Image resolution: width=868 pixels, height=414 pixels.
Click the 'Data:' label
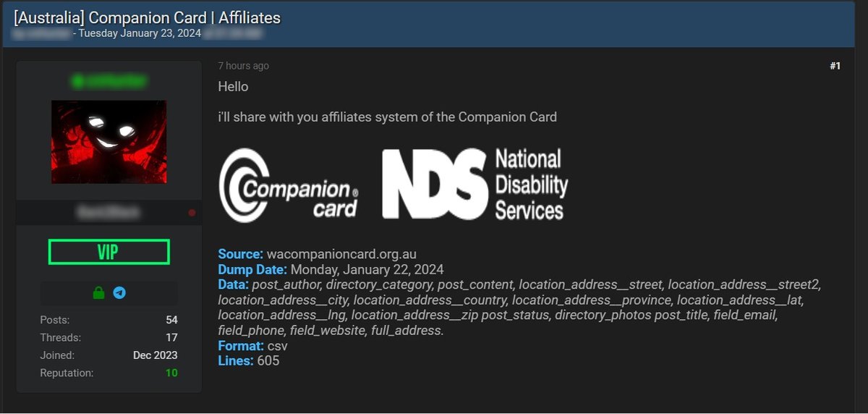point(234,284)
